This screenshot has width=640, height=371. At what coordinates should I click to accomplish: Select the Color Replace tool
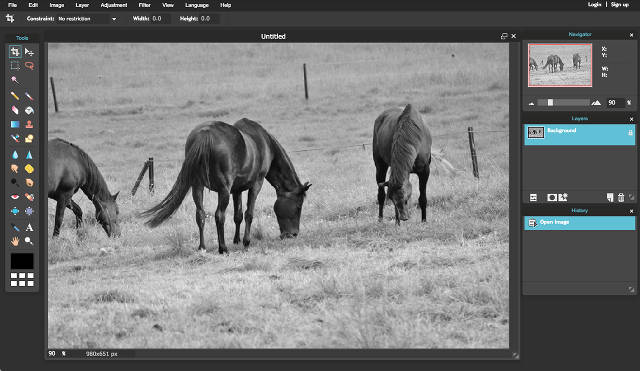point(15,138)
